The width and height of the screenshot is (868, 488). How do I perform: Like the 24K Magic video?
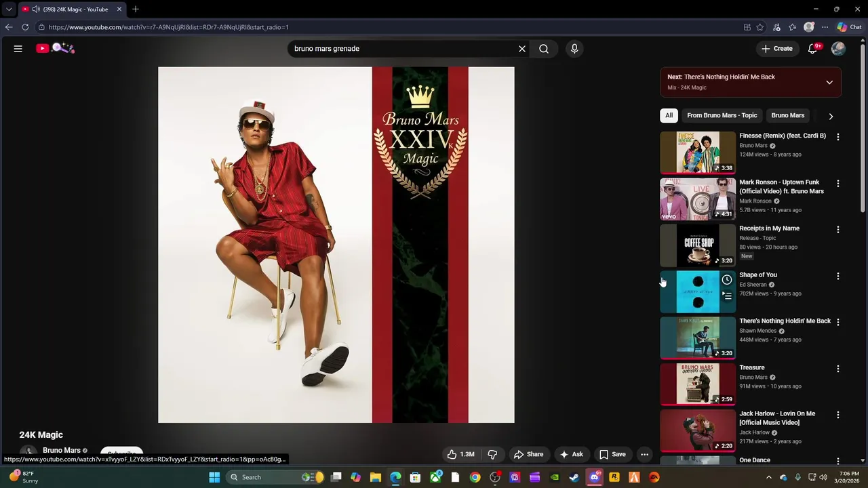[x=460, y=454]
